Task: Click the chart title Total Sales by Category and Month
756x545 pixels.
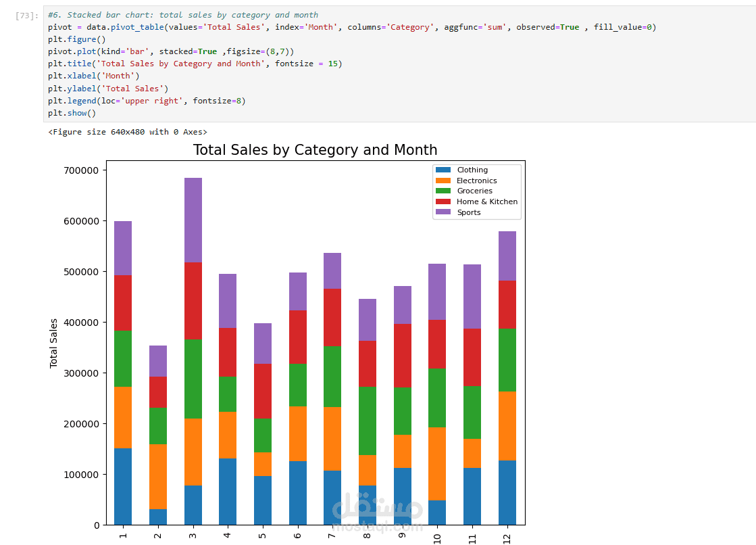Action: pyautogui.click(x=315, y=150)
